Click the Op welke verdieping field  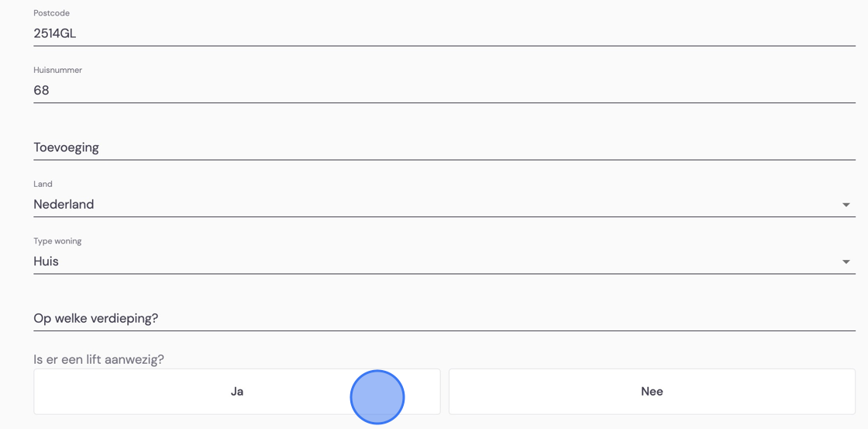click(445, 319)
